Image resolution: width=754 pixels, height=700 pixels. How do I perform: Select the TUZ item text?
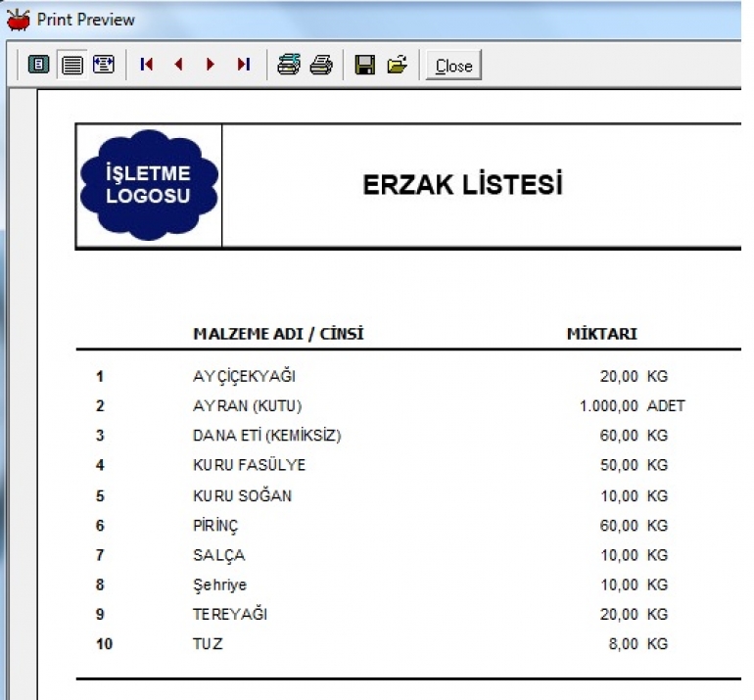click(208, 644)
